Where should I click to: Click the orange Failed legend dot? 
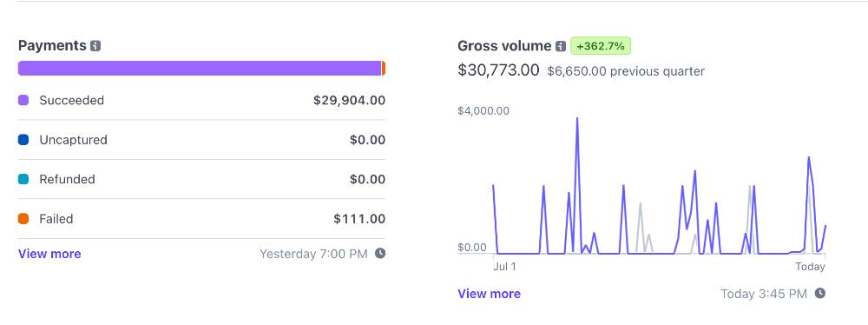(x=23, y=219)
